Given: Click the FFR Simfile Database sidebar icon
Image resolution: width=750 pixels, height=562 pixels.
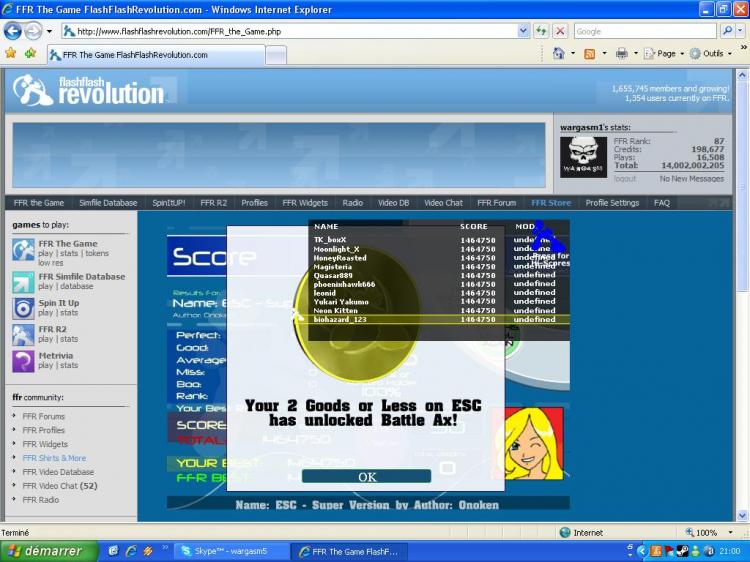Looking at the screenshot, I should point(24,282).
